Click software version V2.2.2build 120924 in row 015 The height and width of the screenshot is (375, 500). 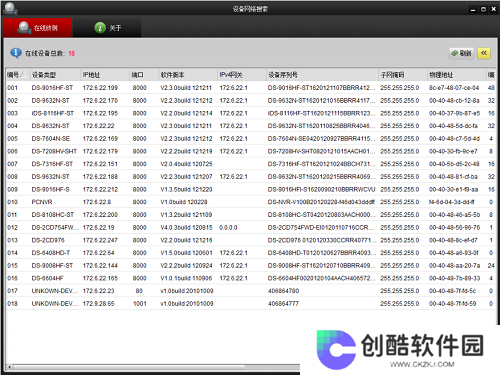tap(186, 265)
